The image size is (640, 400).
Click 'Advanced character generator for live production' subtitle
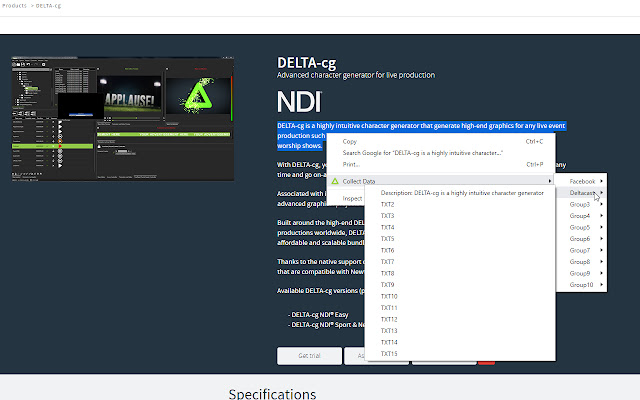pos(356,75)
